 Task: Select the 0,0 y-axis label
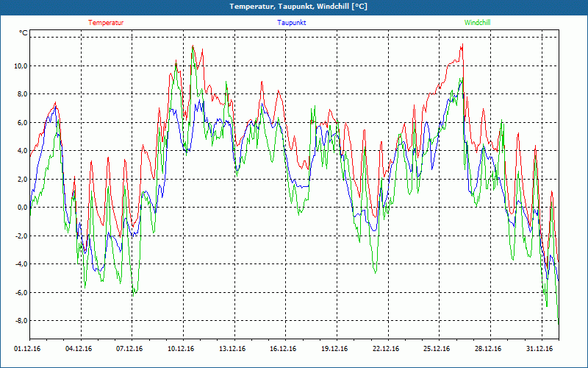[x=22, y=208]
